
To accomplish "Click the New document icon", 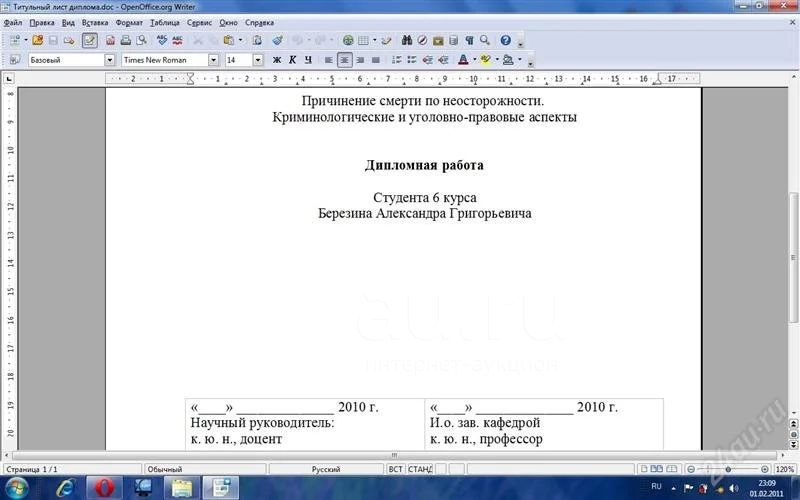I will tap(15, 40).
